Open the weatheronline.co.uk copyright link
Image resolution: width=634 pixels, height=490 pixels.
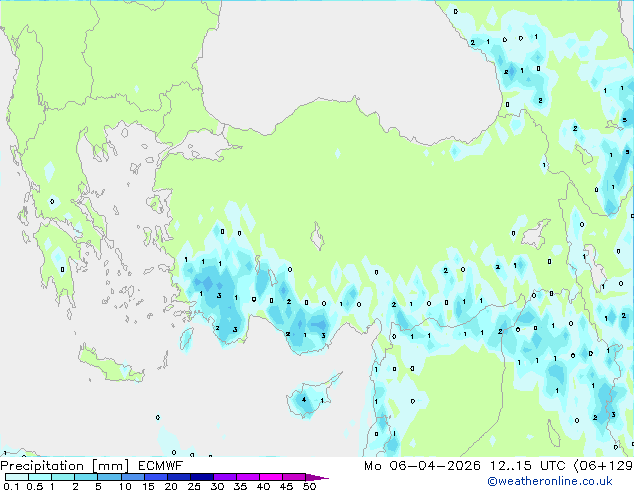(550, 481)
